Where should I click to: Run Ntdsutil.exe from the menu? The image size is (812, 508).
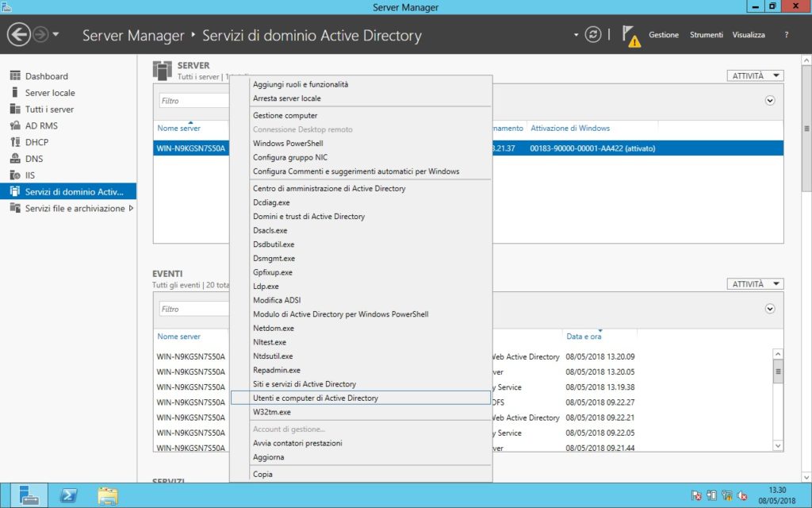(x=361, y=356)
